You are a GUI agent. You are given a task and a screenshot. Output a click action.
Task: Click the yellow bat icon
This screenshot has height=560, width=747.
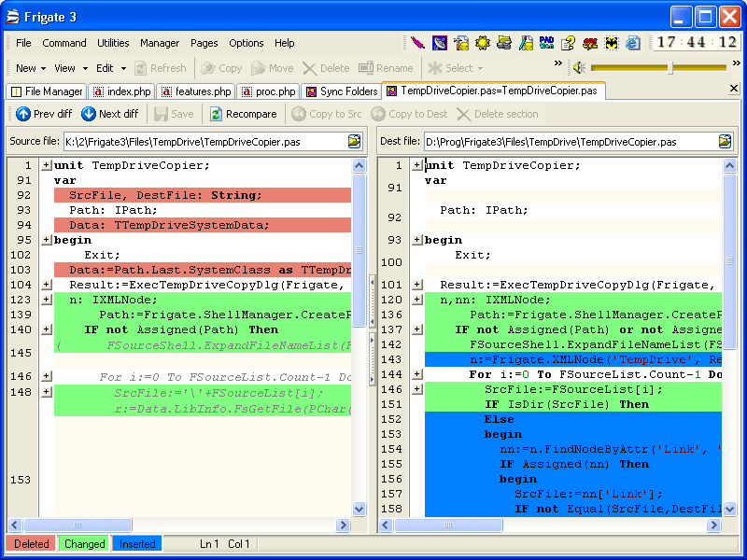click(x=612, y=43)
